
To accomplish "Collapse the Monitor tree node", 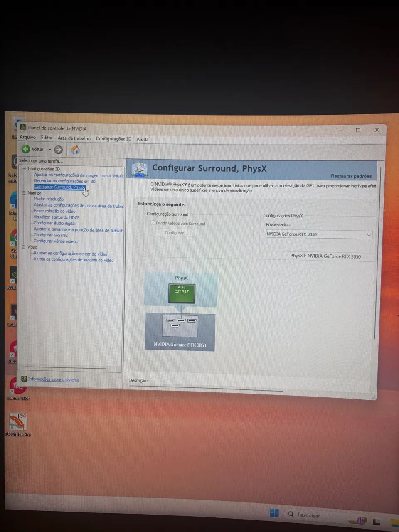I will 24,193.
